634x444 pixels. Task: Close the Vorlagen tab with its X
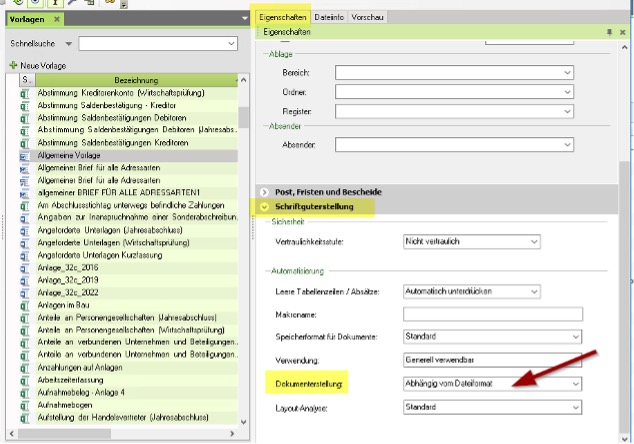(56, 19)
